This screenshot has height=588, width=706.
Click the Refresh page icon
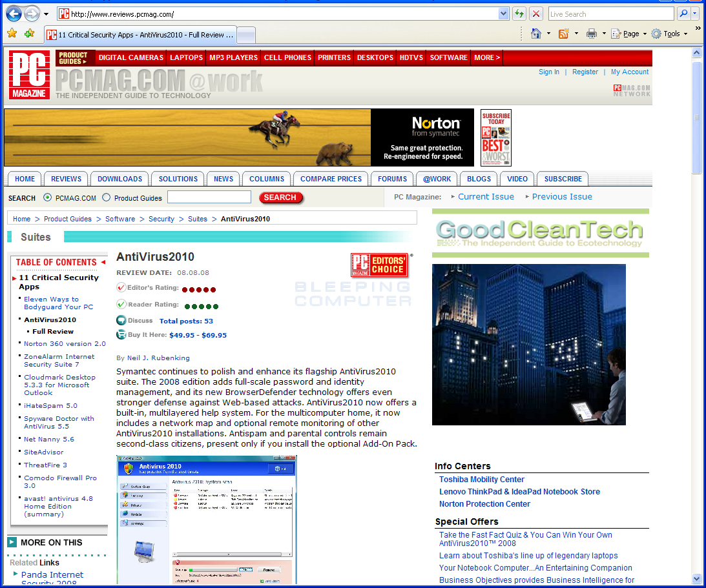519,14
